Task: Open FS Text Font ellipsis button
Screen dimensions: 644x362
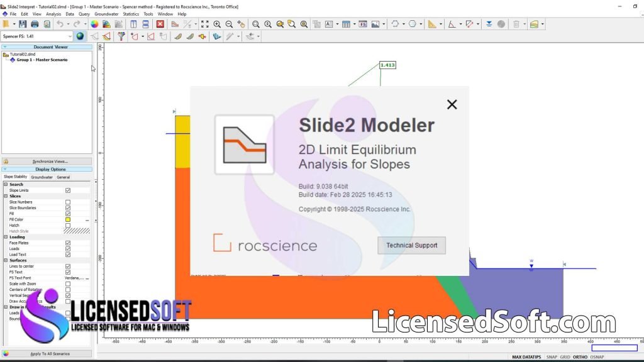Action: pos(87,278)
